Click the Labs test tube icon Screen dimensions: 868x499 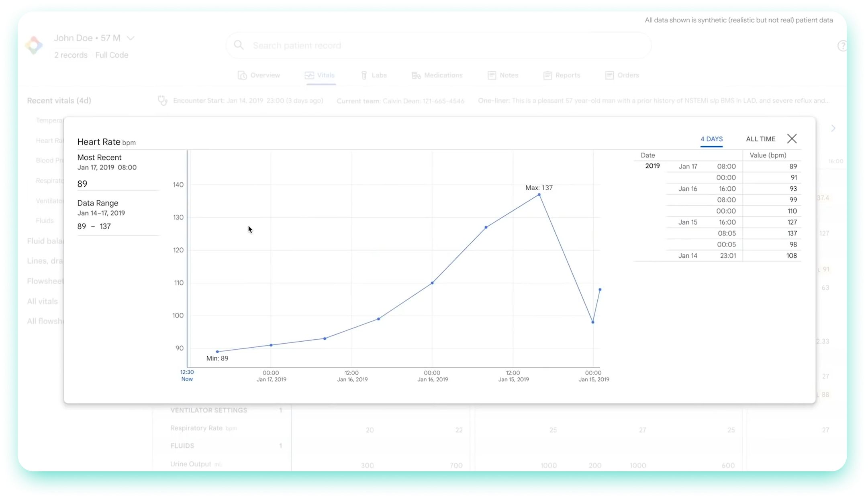364,75
